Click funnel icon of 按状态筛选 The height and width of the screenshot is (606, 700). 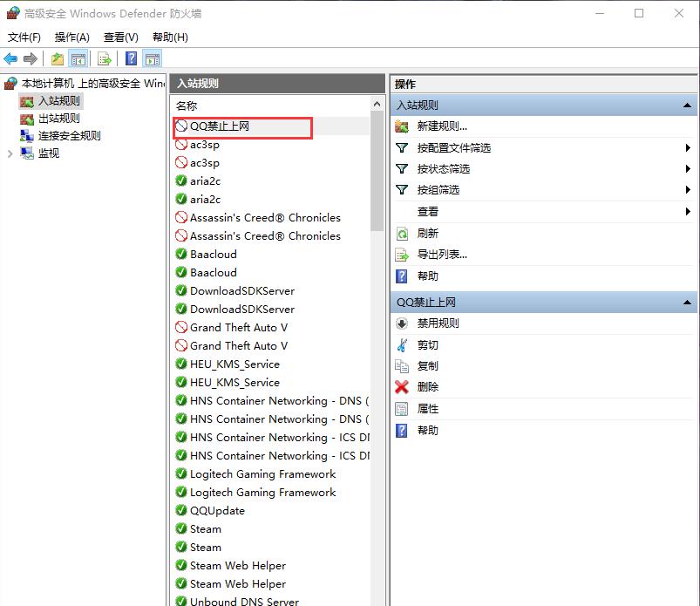pyautogui.click(x=402, y=169)
